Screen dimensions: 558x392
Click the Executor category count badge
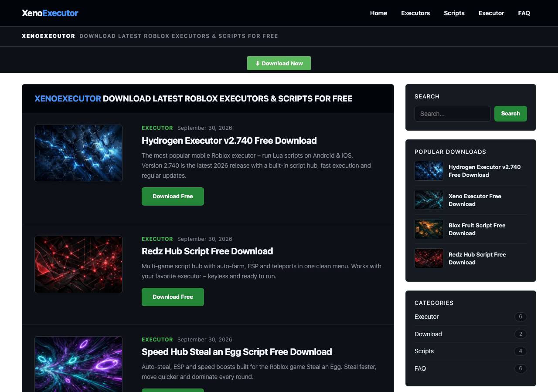(x=521, y=317)
